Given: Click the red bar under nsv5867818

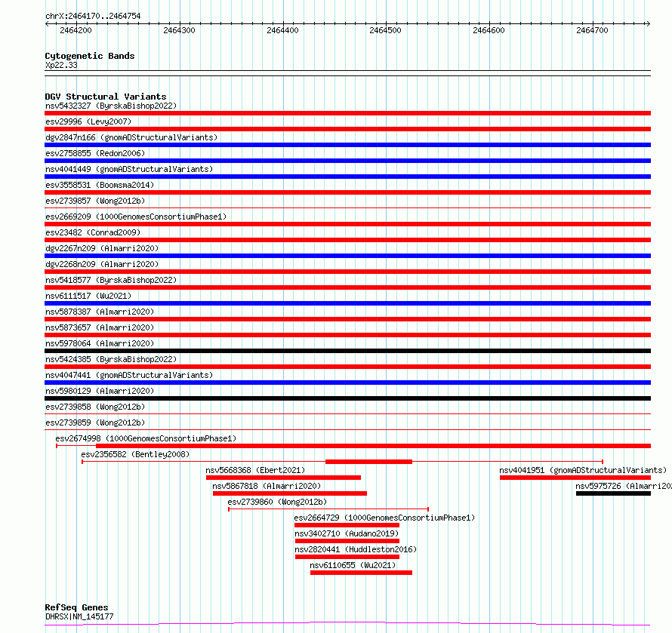Looking at the screenshot, I should (x=290, y=493).
